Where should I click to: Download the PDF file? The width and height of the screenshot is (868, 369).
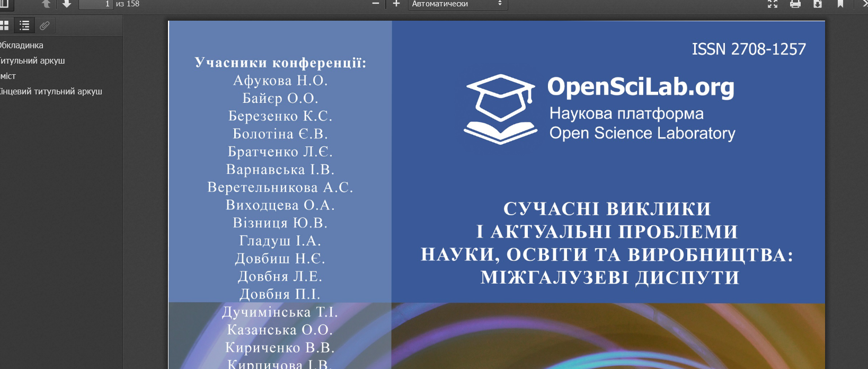pyautogui.click(x=818, y=4)
